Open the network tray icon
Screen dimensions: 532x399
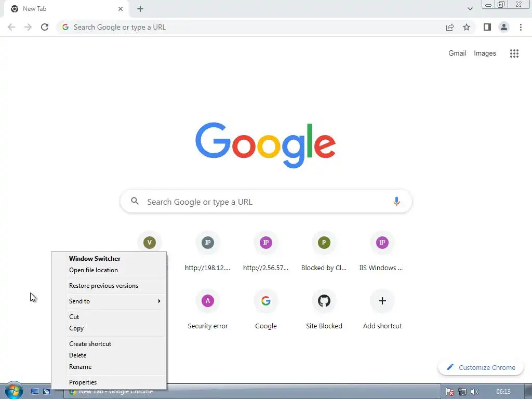[462, 392]
